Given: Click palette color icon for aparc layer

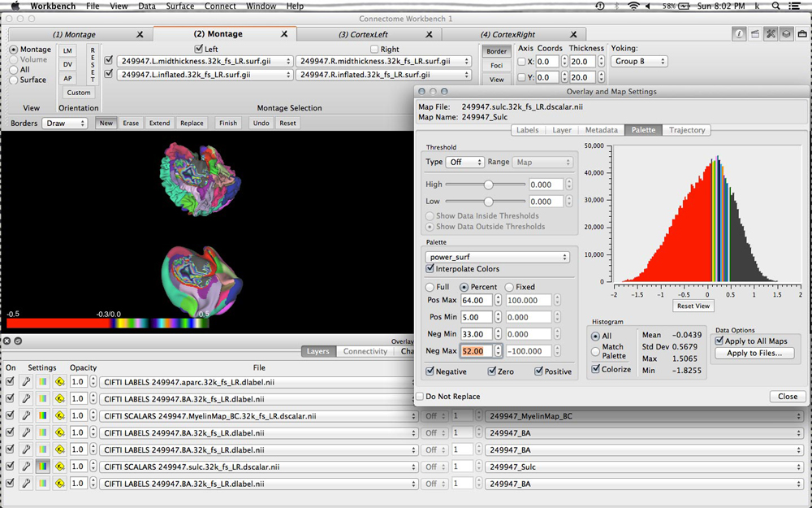Looking at the screenshot, I should point(43,382).
